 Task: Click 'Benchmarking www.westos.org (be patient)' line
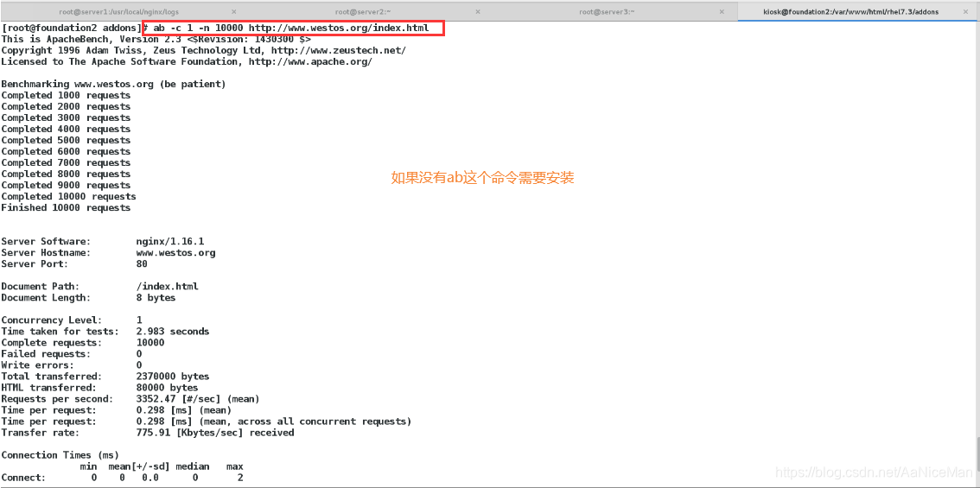(x=114, y=85)
